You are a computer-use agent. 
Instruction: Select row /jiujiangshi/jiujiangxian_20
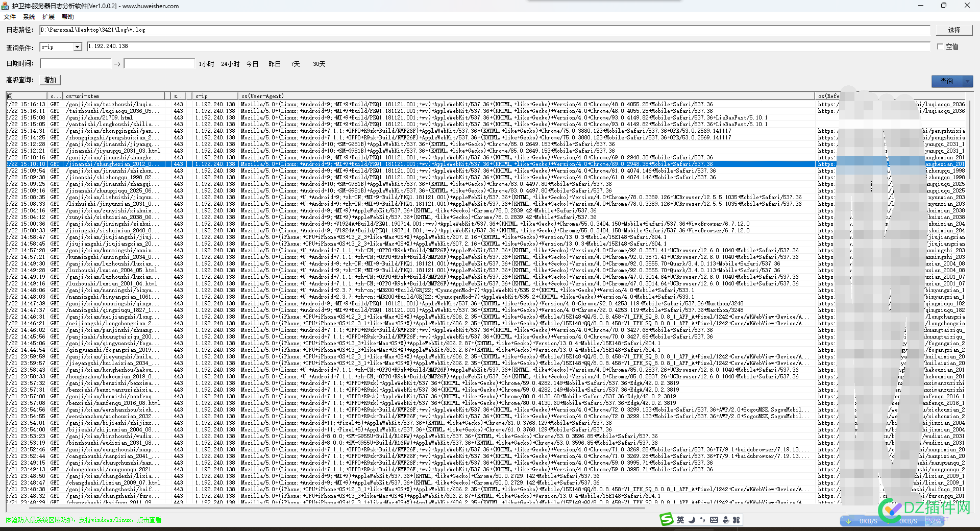point(485,244)
